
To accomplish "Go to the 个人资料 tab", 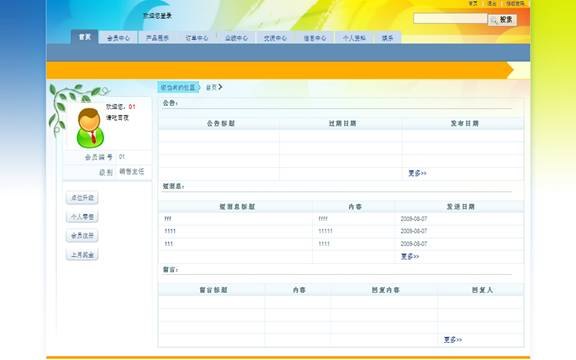I will [x=354, y=38].
